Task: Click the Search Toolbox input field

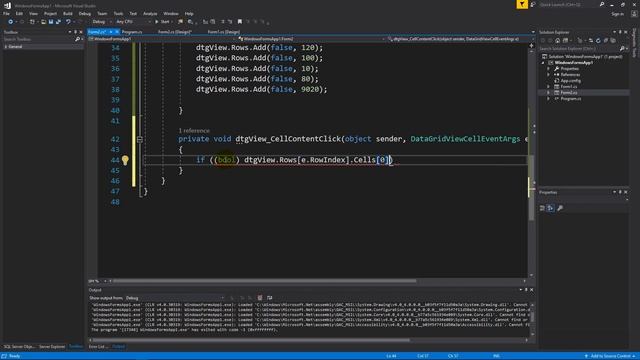Action: [38, 39]
